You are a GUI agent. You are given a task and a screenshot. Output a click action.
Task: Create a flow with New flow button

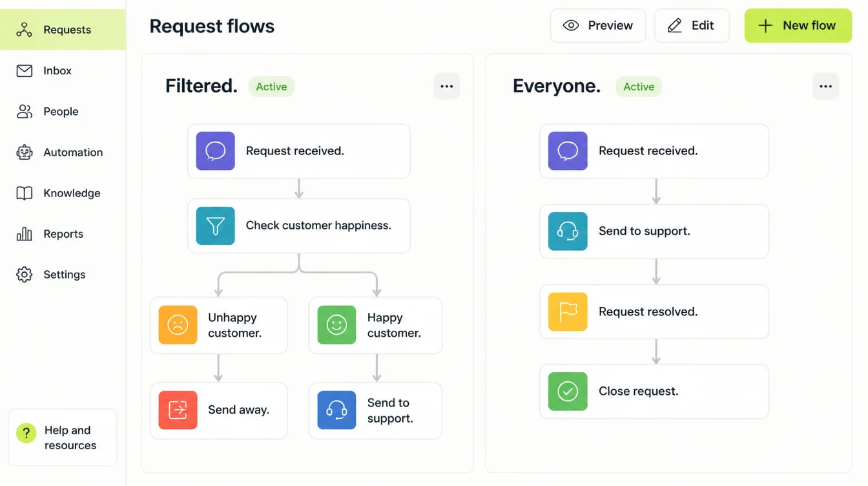click(798, 26)
